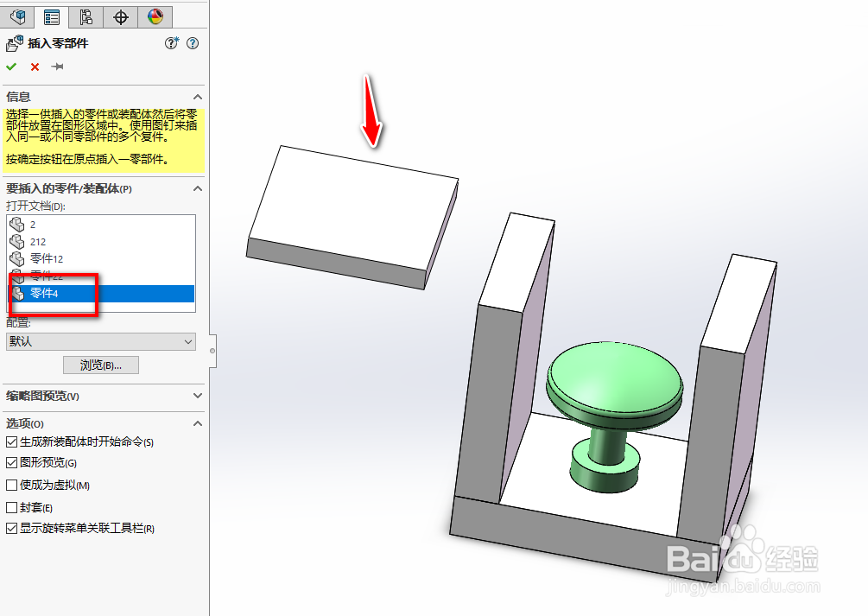Open the DisplayManager appearance tab
Image resolution: width=868 pixels, height=616 pixels.
pyautogui.click(x=155, y=16)
